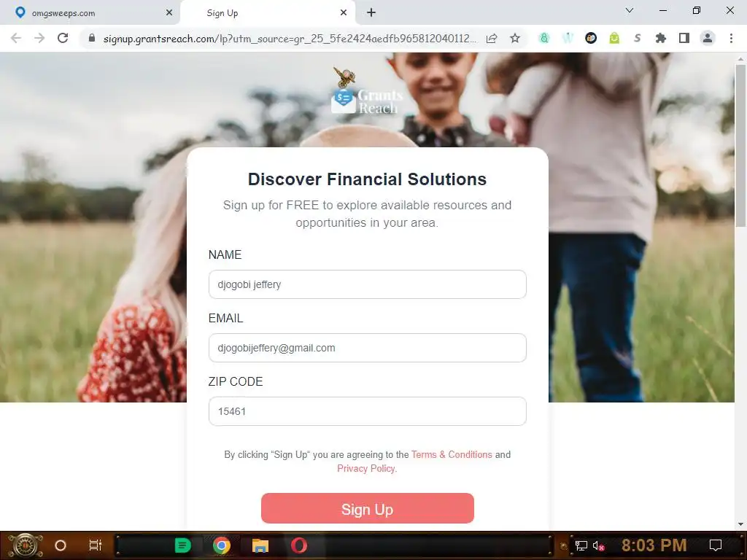The width and height of the screenshot is (747, 560).
Task: Open the Terms & Conditions link
Action: [x=452, y=455]
